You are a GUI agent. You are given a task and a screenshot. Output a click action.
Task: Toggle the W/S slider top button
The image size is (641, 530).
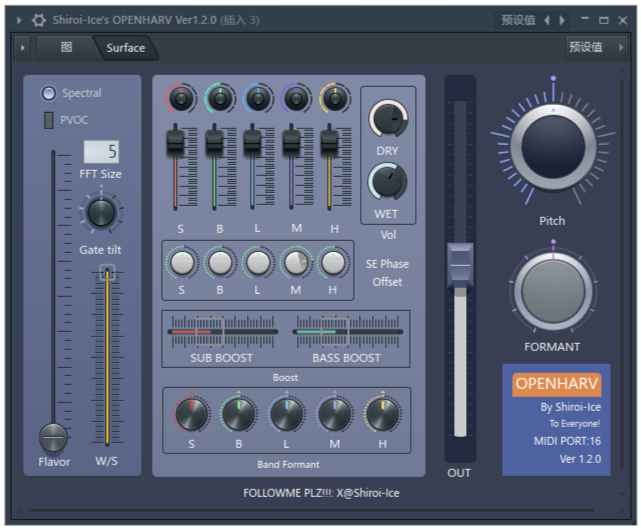point(107,272)
